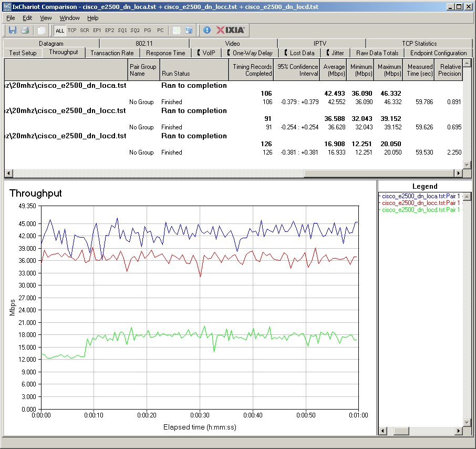Click the 95% Confidence Interval column header
The width and height of the screenshot is (476, 449).
pos(297,70)
